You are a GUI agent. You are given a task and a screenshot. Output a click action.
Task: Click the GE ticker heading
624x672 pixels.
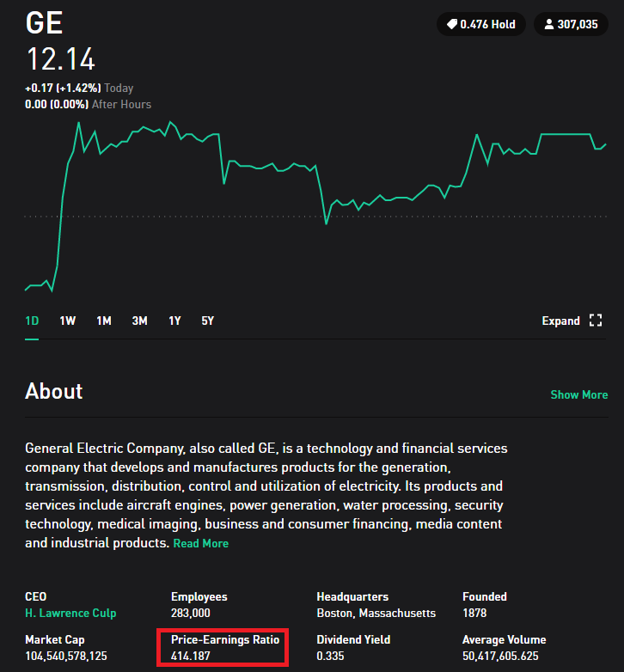(44, 22)
